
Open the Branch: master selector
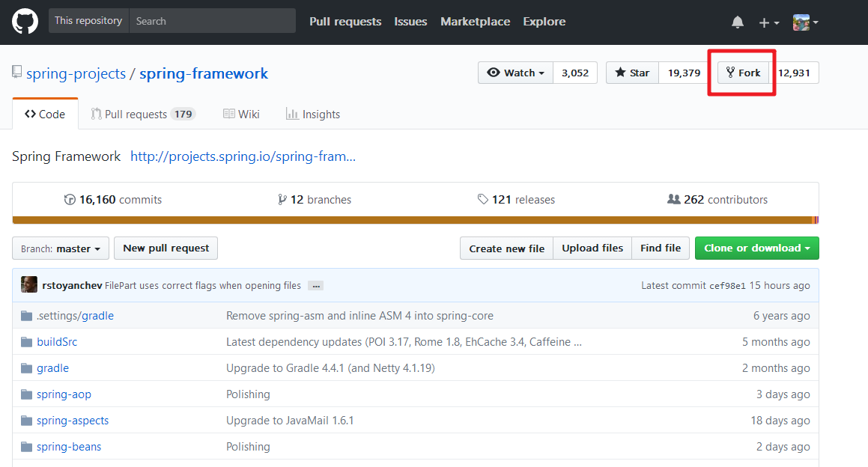tap(61, 248)
